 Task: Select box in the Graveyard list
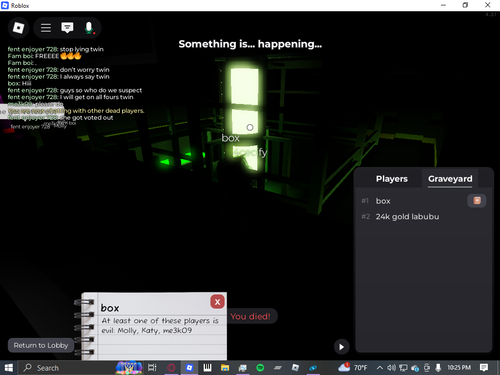383,201
